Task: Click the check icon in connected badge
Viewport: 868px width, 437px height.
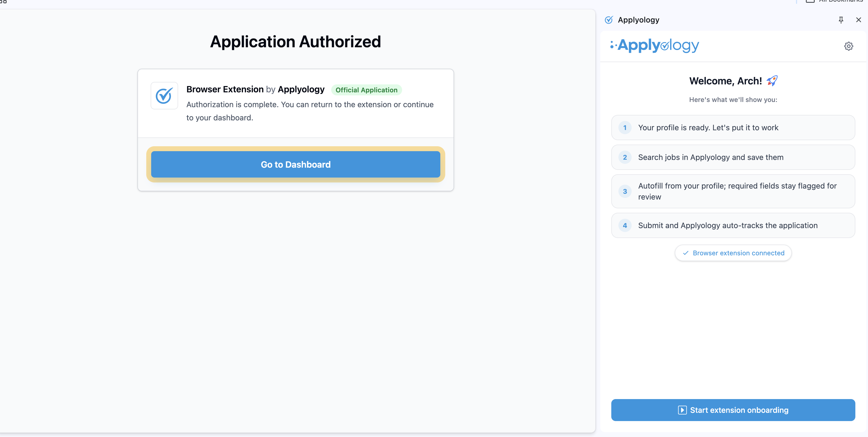Action: 685,253
